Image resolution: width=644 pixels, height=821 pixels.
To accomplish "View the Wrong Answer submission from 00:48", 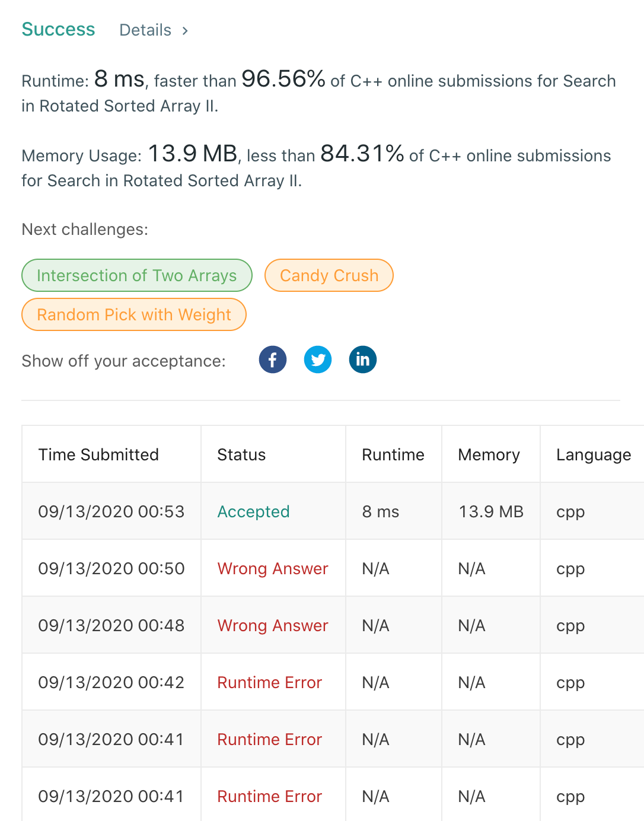I will tap(273, 625).
